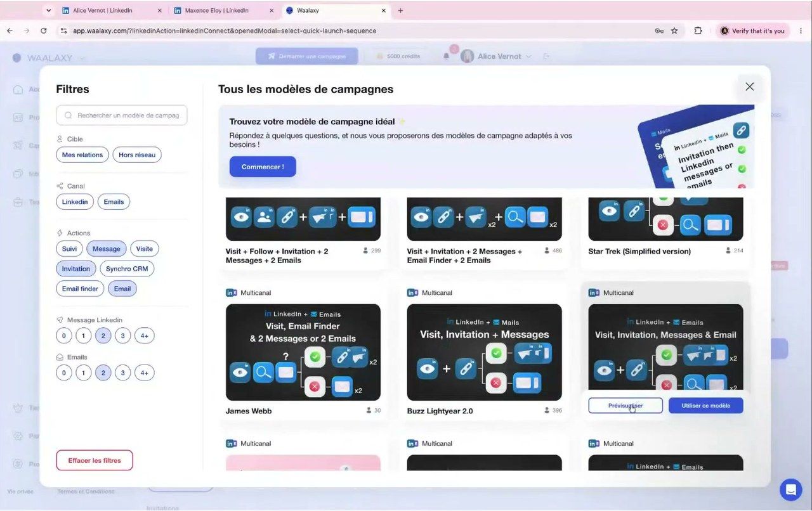Click the Commencer ! button
This screenshot has width=812, height=511.
click(x=263, y=167)
